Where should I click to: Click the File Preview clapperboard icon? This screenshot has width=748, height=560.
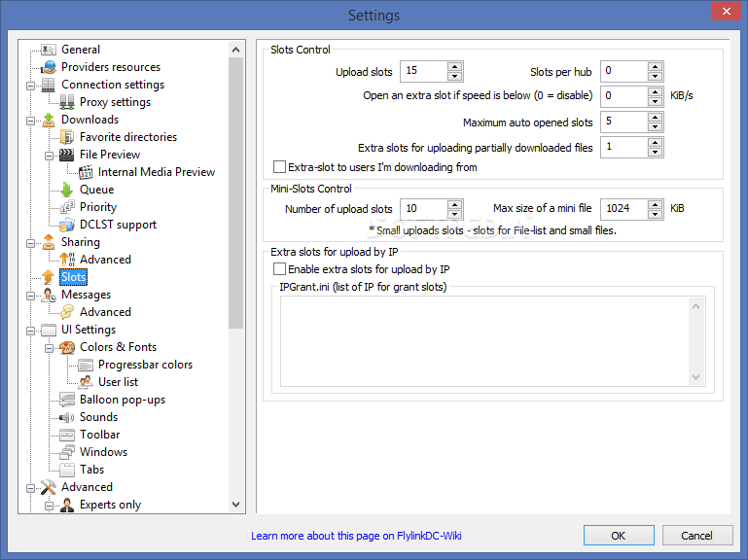[x=67, y=155]
